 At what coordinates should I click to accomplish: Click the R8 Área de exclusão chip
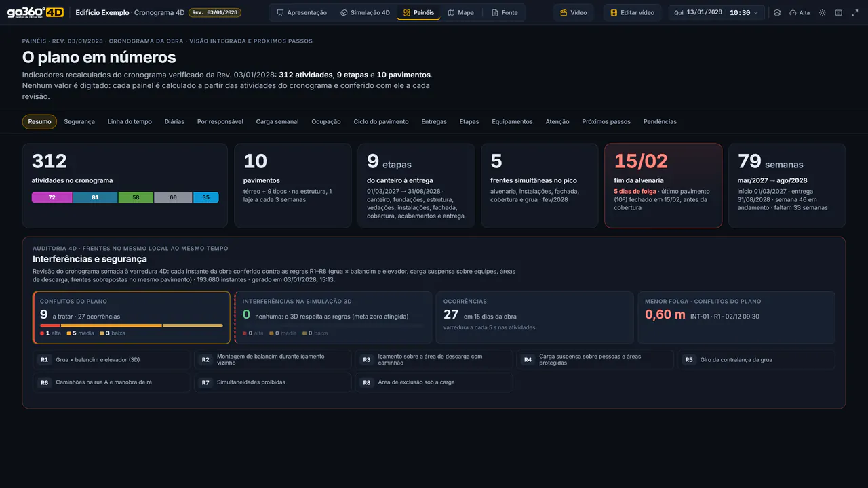(434, 382)
